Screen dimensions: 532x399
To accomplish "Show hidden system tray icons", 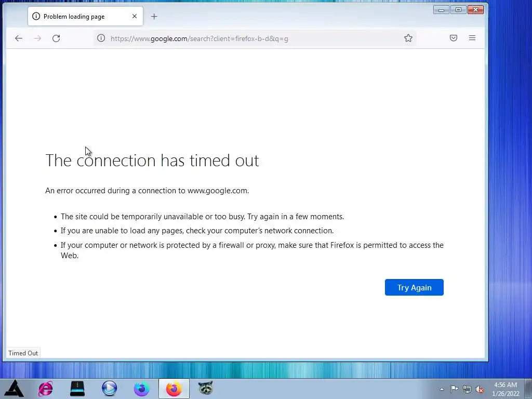I will pyautogui.click(x=442, y=389).
